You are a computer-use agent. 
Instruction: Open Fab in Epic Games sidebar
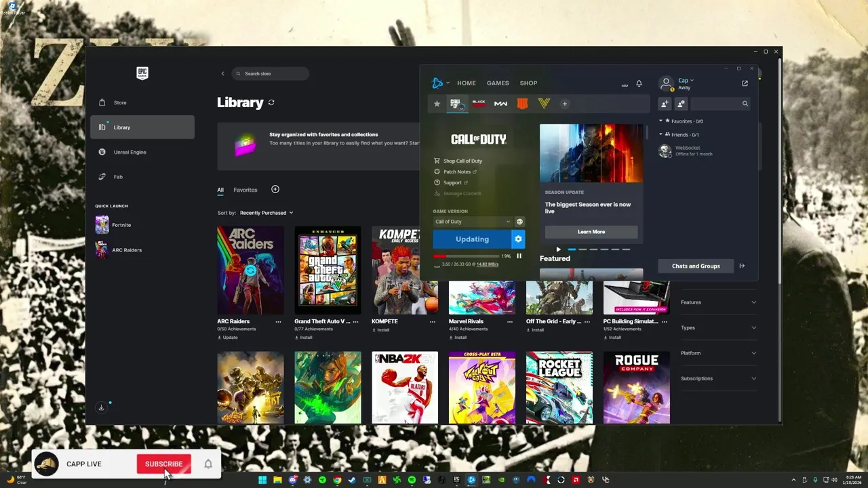(142, 177)
